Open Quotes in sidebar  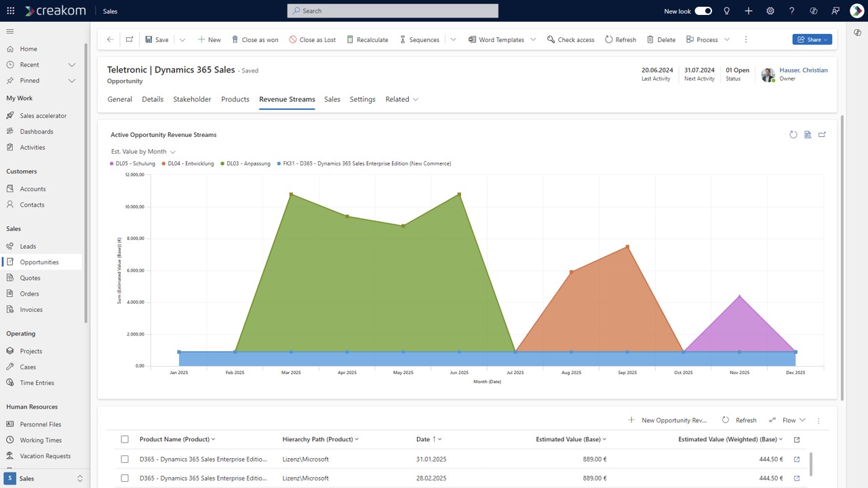pyautogui.click(x=30, y=278)
